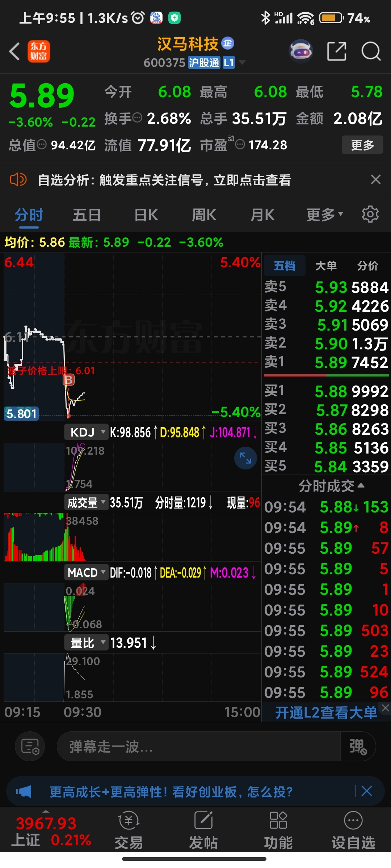The height and width of the screenshot is (868, 391).
Task: Tap the volume bar chart area
Action: click(132, 537)
